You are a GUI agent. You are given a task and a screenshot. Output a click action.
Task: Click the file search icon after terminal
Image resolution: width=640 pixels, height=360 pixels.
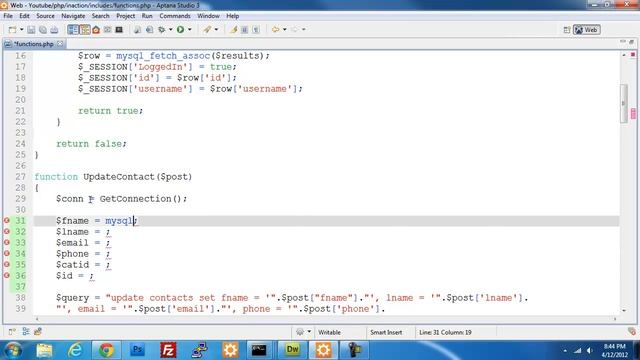point(138,30)
